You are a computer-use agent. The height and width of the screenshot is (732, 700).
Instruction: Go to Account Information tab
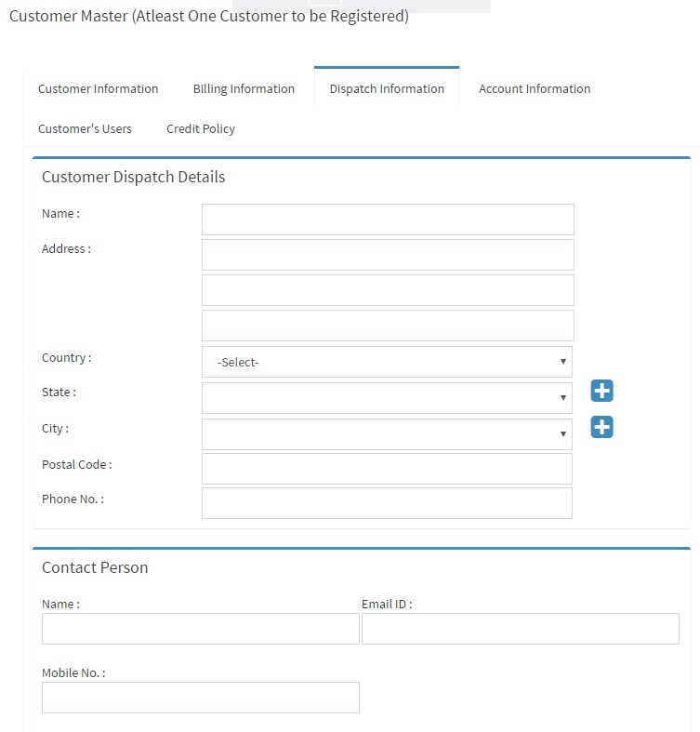coord(535,88)
